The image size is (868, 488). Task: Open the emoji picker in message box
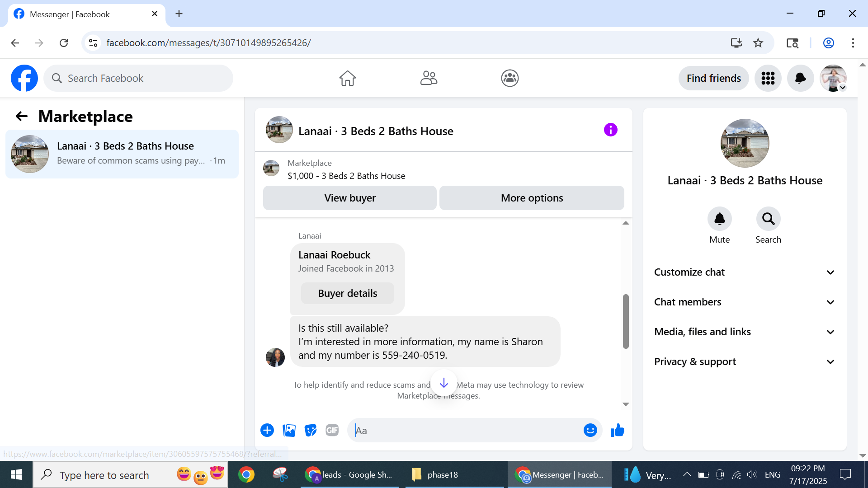click(590, 430)
